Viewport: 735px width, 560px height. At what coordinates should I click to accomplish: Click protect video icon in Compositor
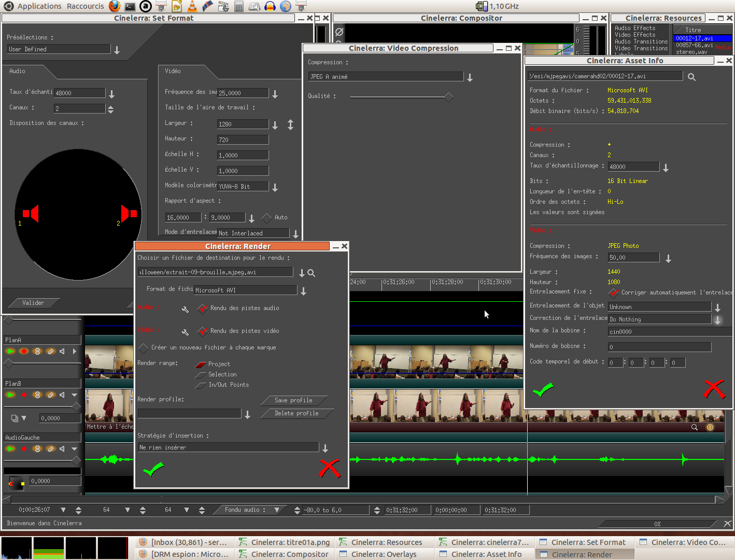pos(339,32)
